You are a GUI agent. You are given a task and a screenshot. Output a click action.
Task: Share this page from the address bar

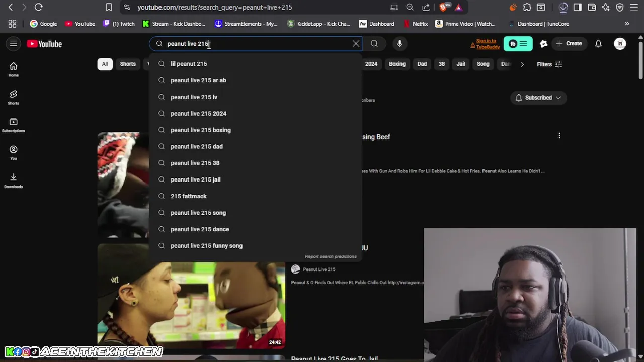pos(426,7)
